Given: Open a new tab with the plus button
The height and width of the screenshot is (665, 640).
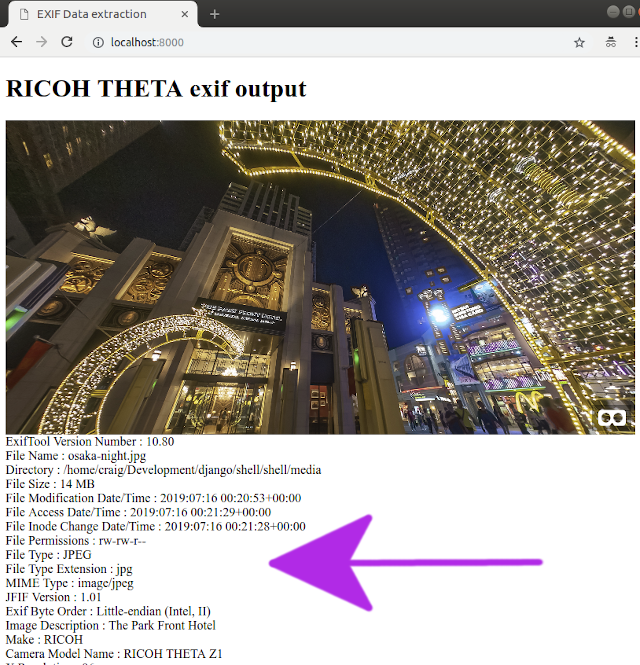Looking at the screenshot, I should pos(215,14).
